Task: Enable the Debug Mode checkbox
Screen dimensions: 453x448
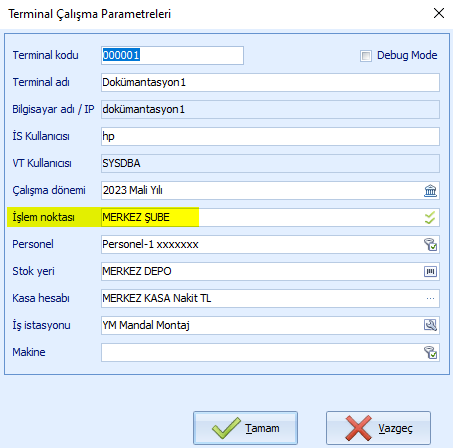Action: click(366, 56)
